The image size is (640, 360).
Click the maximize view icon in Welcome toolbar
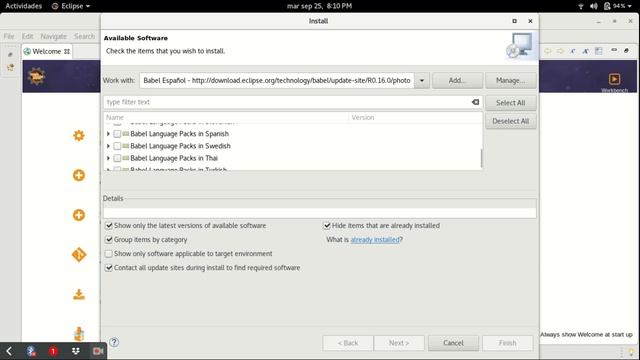click(626, 50)
